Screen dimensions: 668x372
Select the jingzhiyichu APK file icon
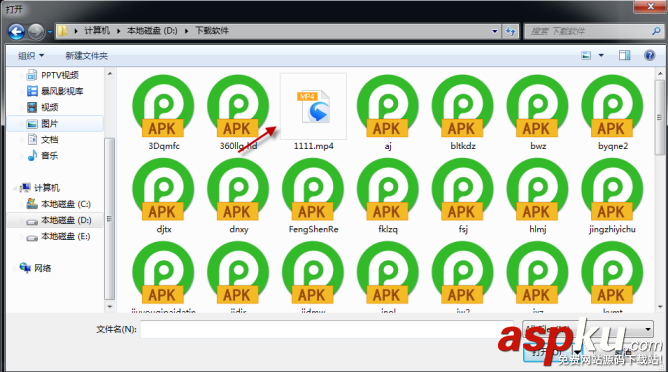point(613,189)
